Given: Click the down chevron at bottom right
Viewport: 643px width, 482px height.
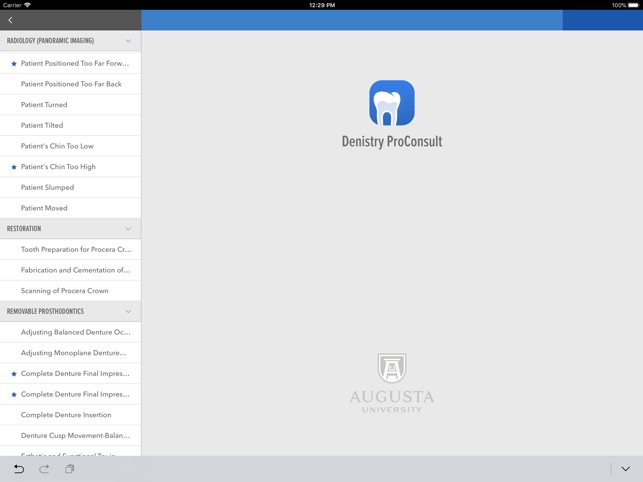Looking at the screenshot, I should tap(625, 469).
